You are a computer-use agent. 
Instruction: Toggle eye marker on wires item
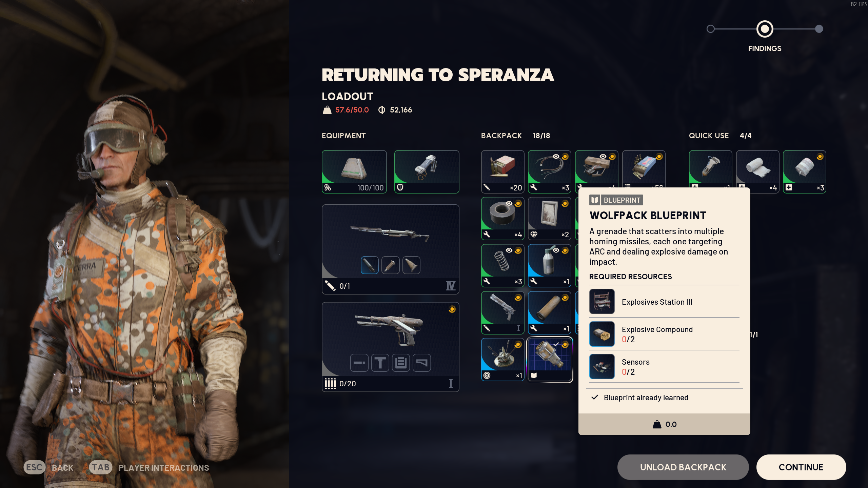556,156
